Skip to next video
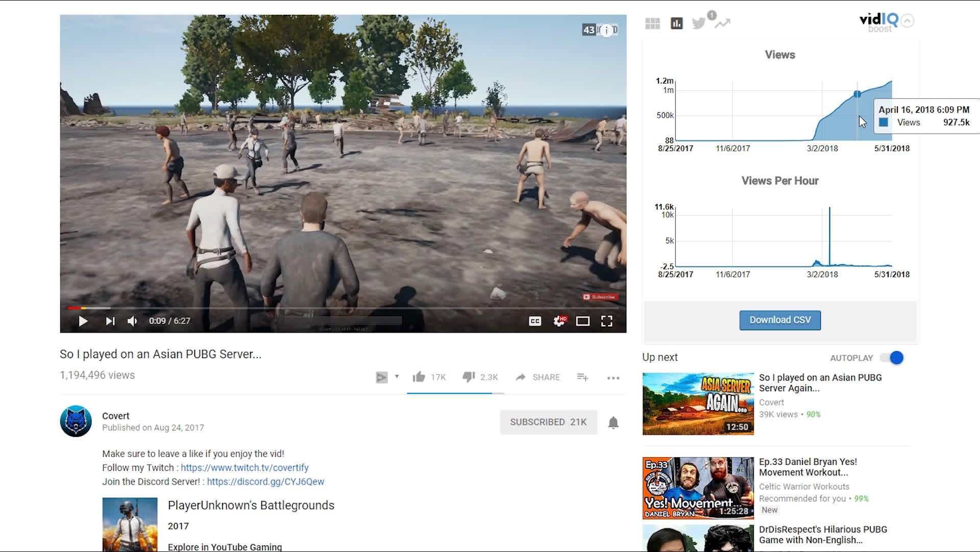Screen dimensions: 980x552 (110, 321)
